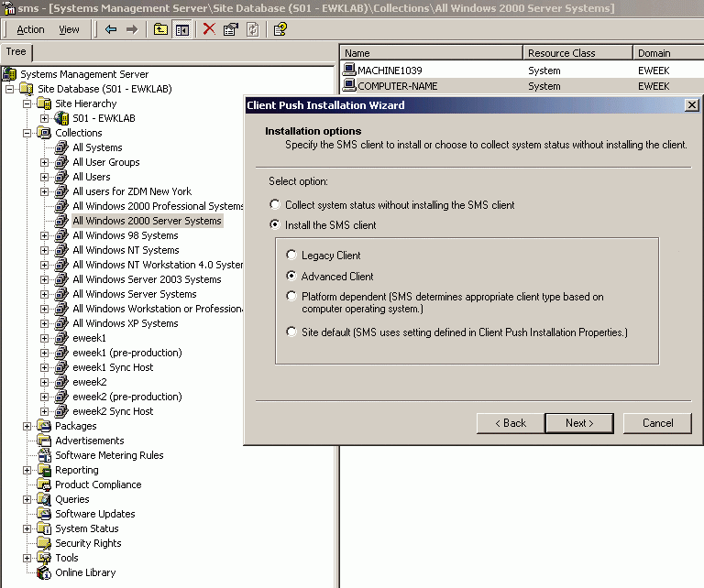Screen dimensions: 704x588
Task: Open Properties via toolbar icon
Action: click(x=231, y=29)
